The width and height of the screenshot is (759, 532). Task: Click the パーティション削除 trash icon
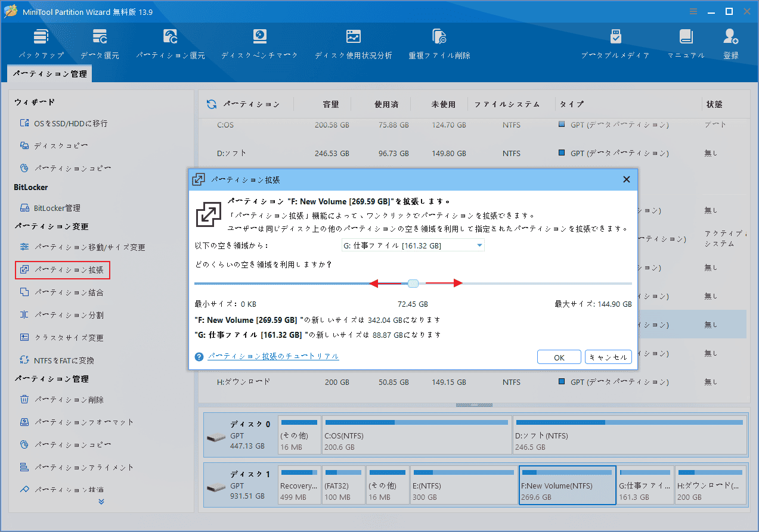(24, 400)
